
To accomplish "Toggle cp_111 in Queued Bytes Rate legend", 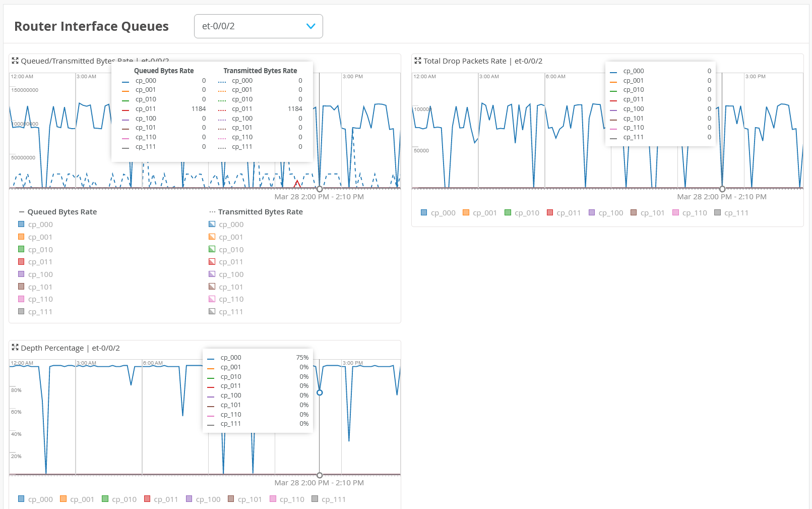I will click(35, 312).
